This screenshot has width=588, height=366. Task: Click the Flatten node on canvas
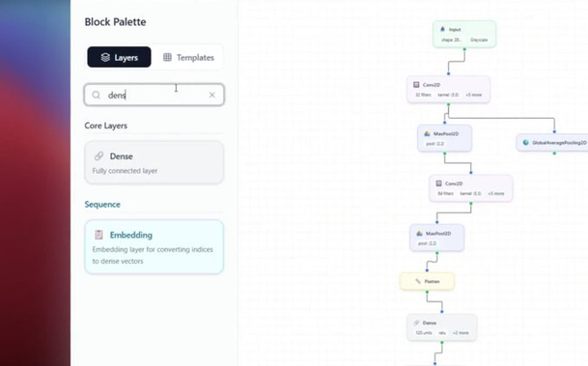(428, 281)
